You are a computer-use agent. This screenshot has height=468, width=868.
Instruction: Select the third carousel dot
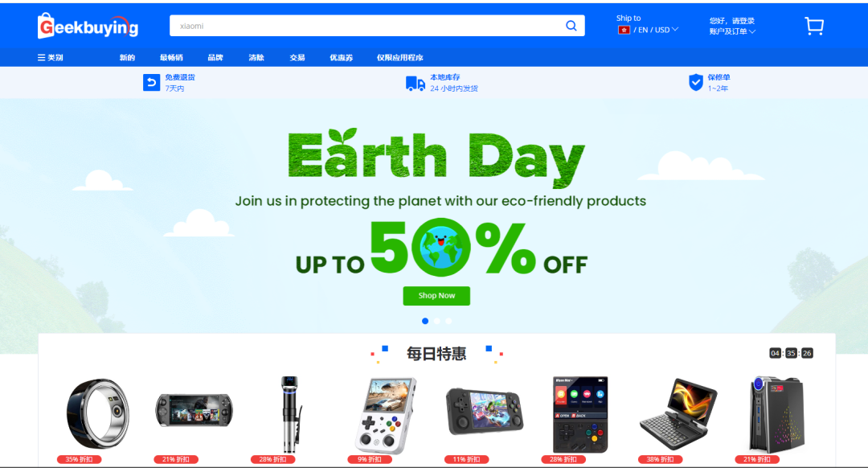[448, 321]
